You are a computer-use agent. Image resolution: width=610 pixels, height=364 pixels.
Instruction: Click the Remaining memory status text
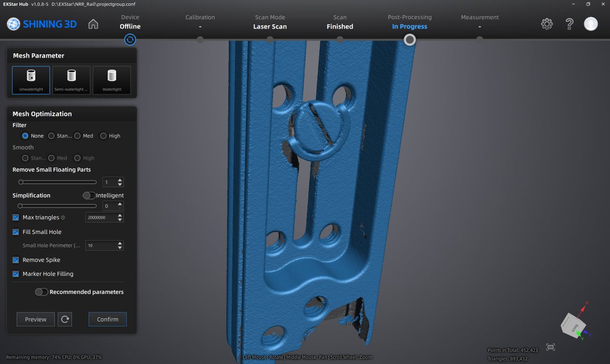pos(54,357)
